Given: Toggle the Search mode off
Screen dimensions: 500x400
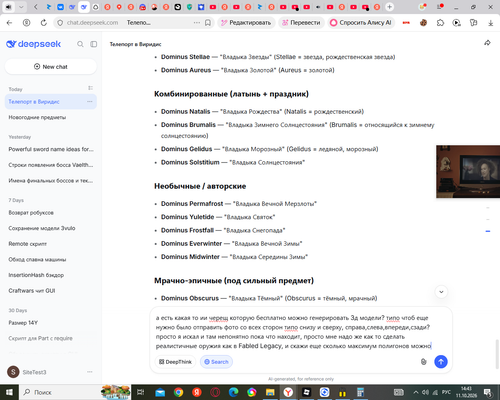Looking at the screenshot, I should coord(216,362).
